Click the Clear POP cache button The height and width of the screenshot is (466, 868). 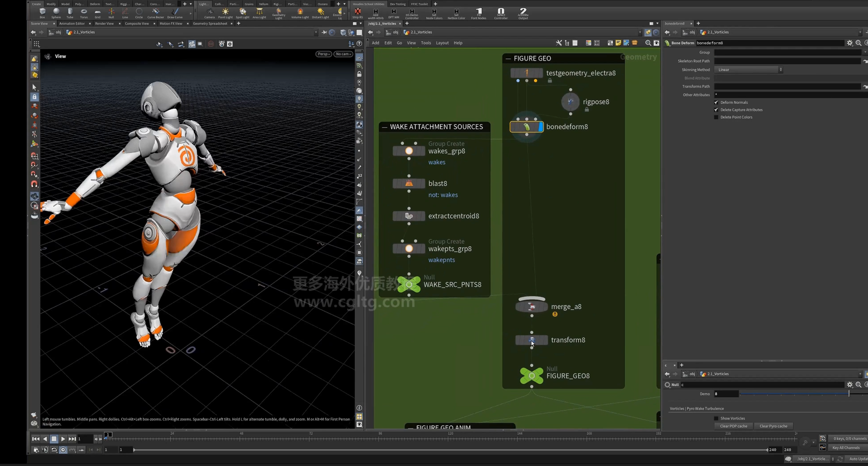pos(734,426)
